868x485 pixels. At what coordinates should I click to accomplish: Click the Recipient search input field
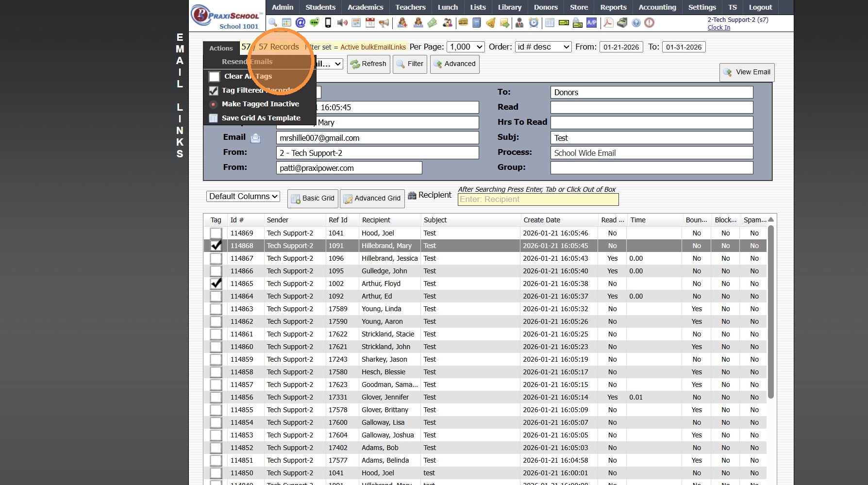point(538,200)
